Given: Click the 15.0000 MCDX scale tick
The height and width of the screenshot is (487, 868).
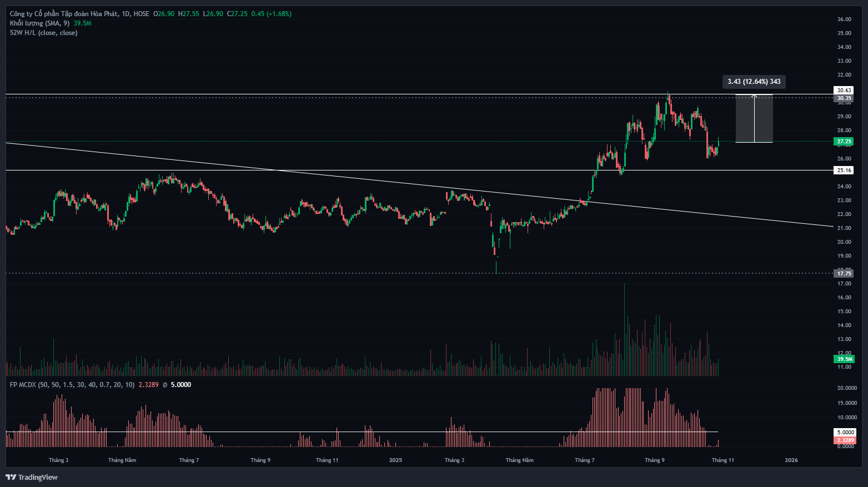Looking at the screenshot, I should point(847,403).
